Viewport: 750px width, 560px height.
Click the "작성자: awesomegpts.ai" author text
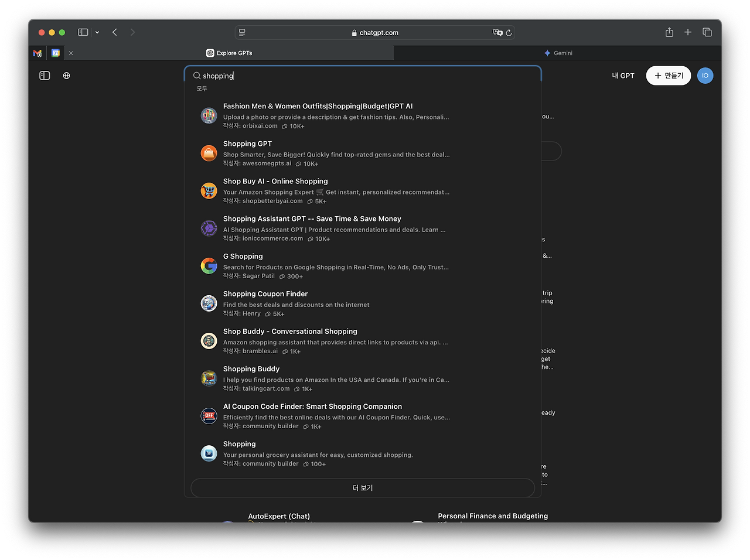pyautogui.click(x=257, y=163)
